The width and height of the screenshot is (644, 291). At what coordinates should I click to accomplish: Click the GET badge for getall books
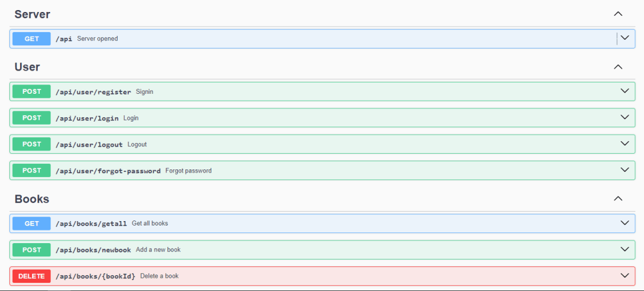[31, 223]
